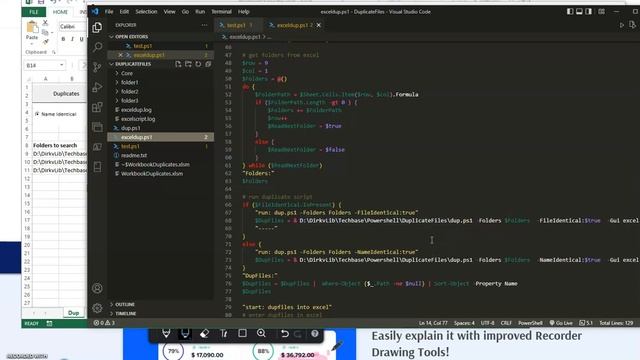640x360 pixels.
Task: Click Bold button in Excel ribbon
Action: 63,39
